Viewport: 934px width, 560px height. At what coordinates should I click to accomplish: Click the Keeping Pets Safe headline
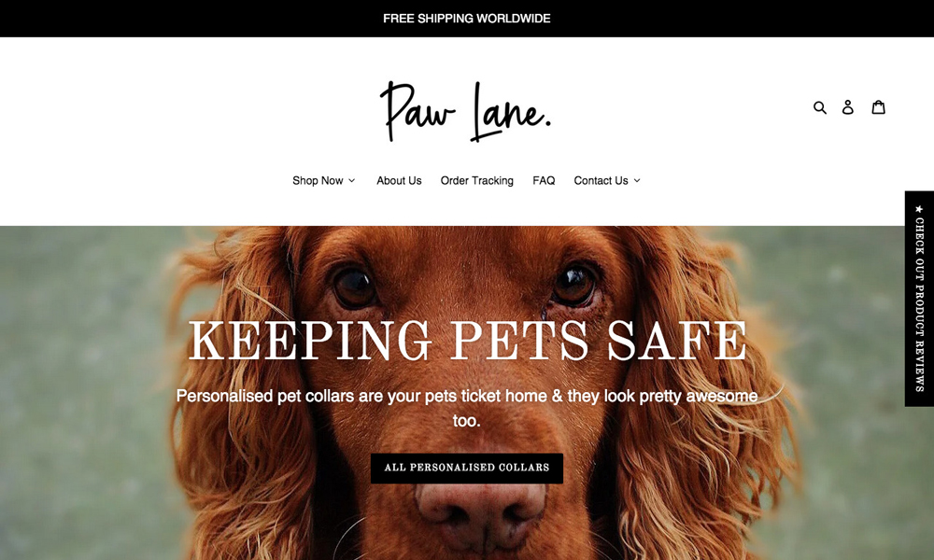pyautogui.click(x=468, y=340)
